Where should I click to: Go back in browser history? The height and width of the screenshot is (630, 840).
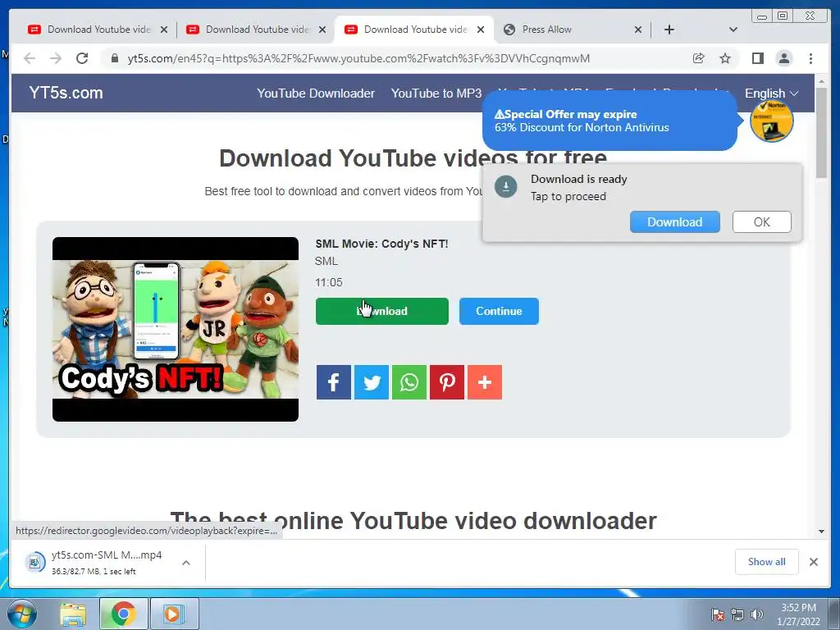pyautogui.click(x=30, y=58)
